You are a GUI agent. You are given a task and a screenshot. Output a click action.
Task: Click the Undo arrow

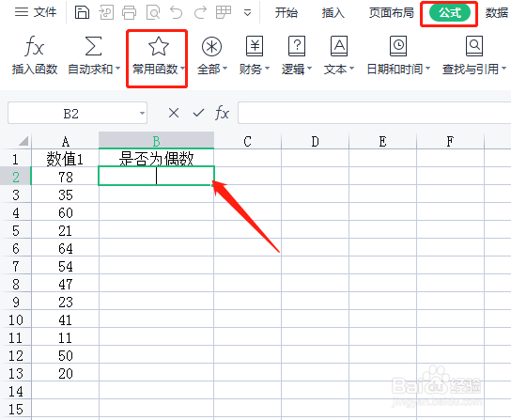(x=177, y=12)
